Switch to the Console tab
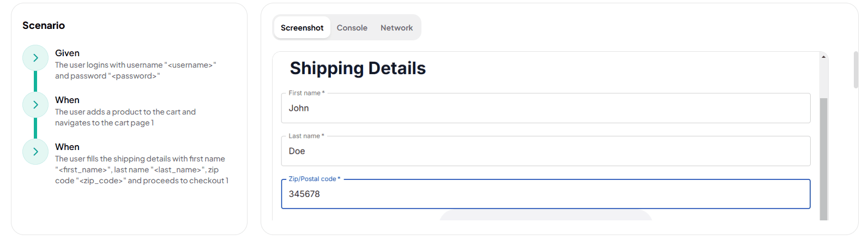The width and height of the screenshot is (868, 240). (352, 28)
